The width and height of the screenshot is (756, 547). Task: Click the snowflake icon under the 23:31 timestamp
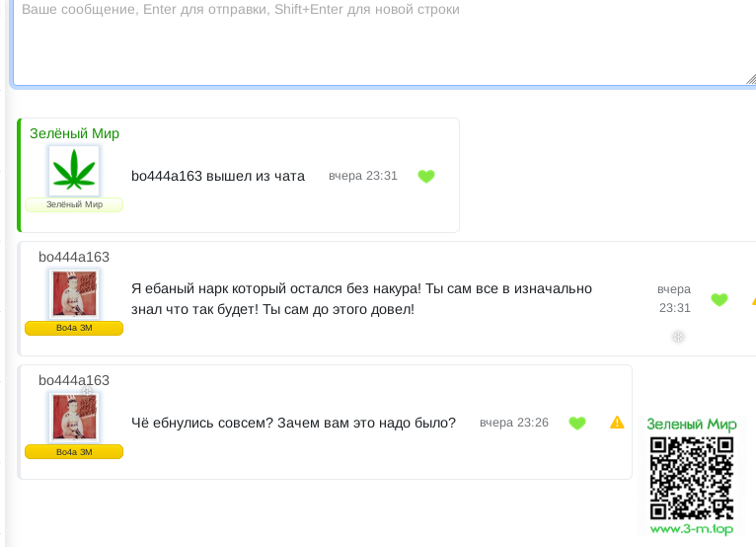click(678, 337)
